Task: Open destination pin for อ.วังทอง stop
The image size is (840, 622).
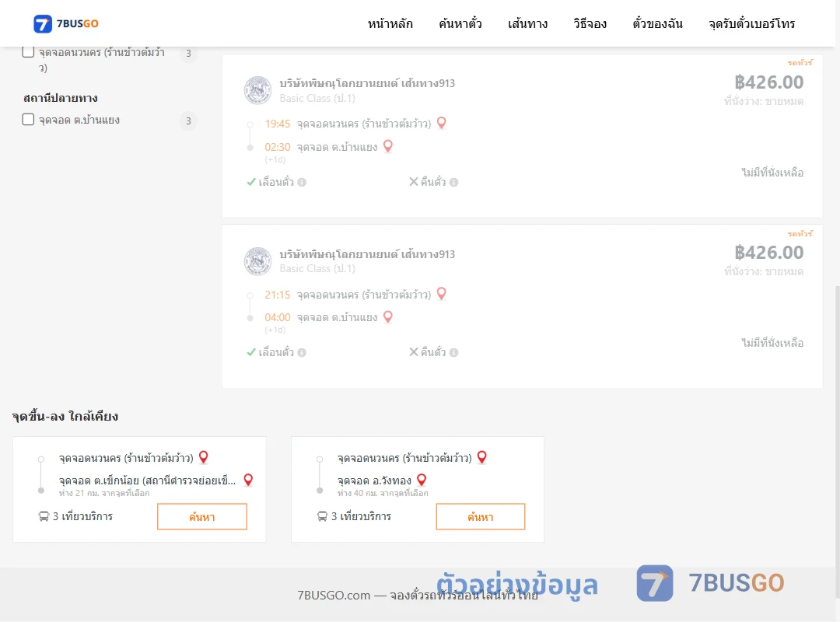Action: pos(422,480)
